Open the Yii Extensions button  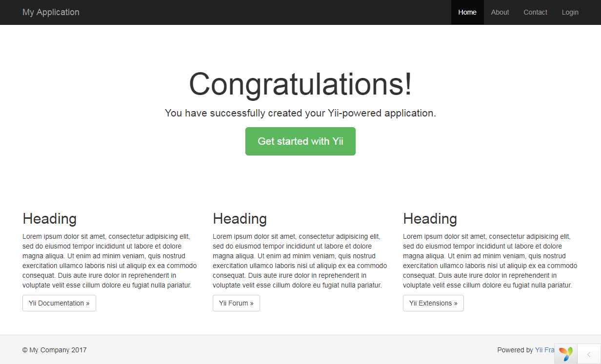click(433, 303)
